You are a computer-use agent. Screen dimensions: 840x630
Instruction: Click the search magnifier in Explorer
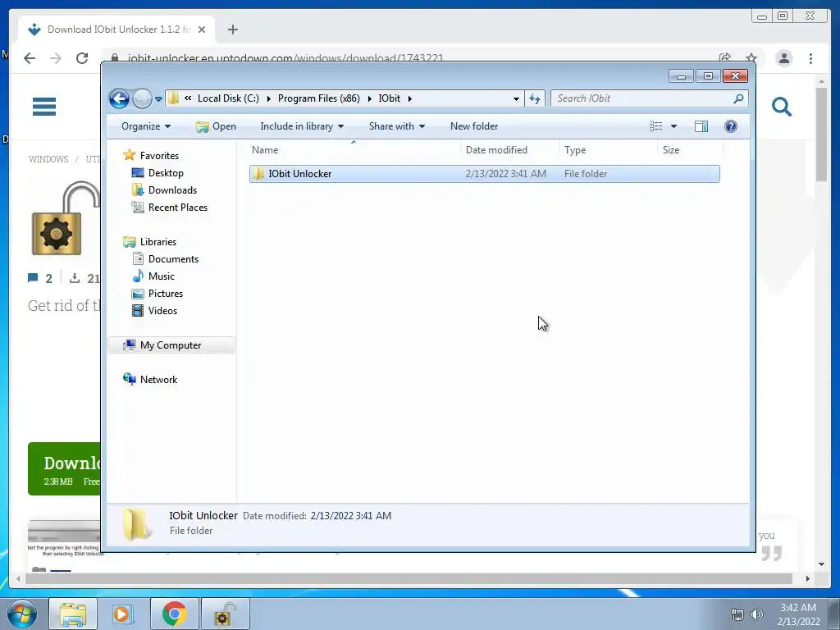(x=739, y=98)
